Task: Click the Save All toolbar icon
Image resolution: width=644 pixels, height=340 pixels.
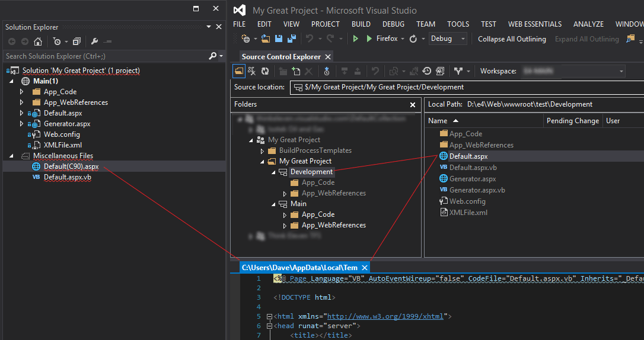Action: point(292,39)
